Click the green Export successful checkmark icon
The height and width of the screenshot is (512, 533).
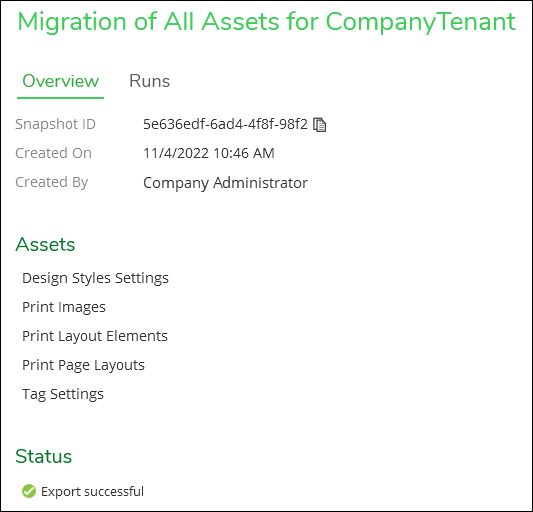29,491
